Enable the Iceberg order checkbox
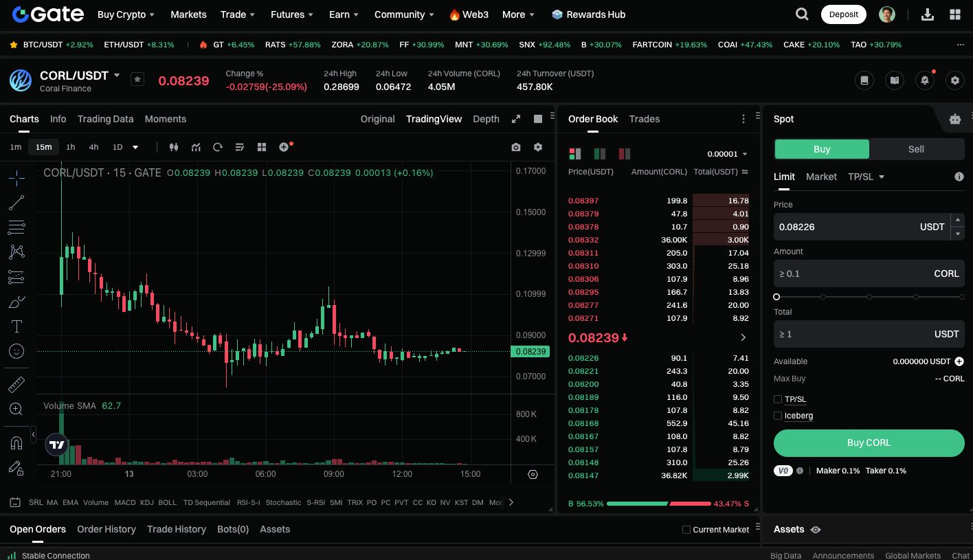The height and width of the screenshot is (560, 973). point(778,416)
